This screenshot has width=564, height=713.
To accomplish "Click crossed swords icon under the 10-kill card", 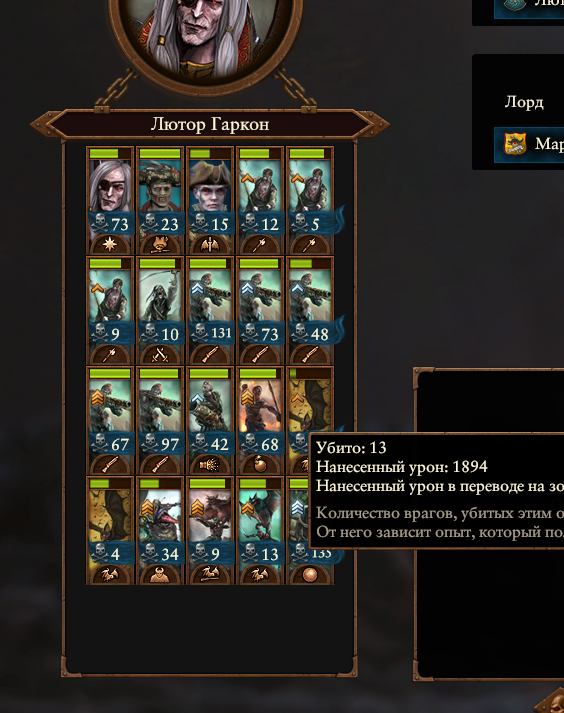I will point(160,355).
